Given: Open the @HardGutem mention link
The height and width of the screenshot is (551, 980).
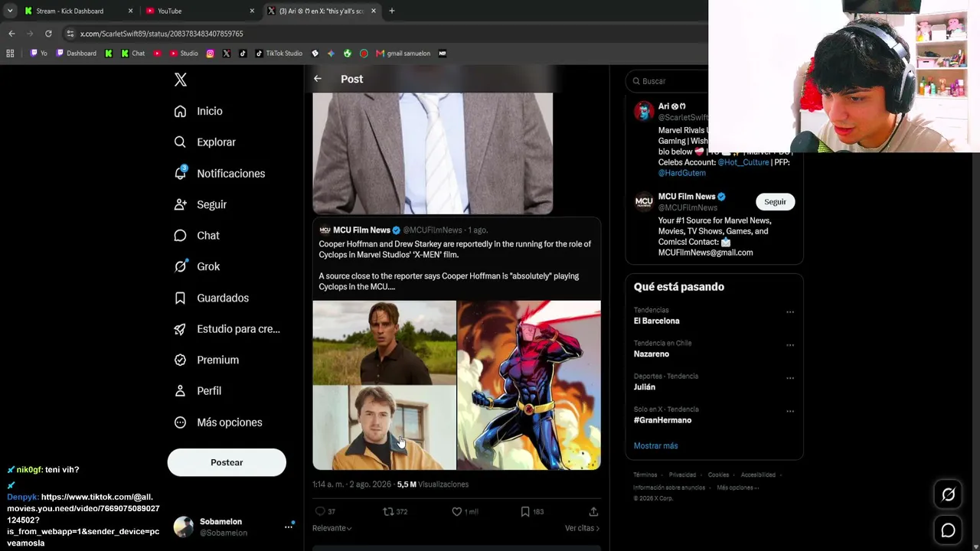Looking at the screenshot, I should click(682, 173).
